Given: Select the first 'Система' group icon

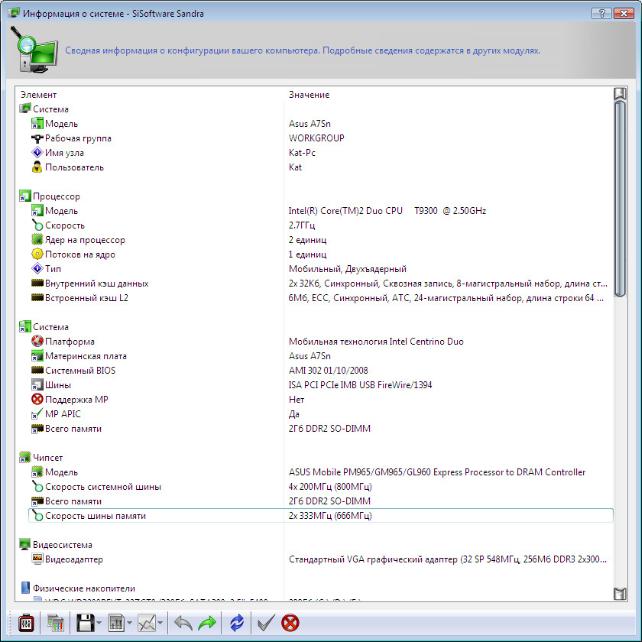Looking at the screenshot, I should 25,109.
